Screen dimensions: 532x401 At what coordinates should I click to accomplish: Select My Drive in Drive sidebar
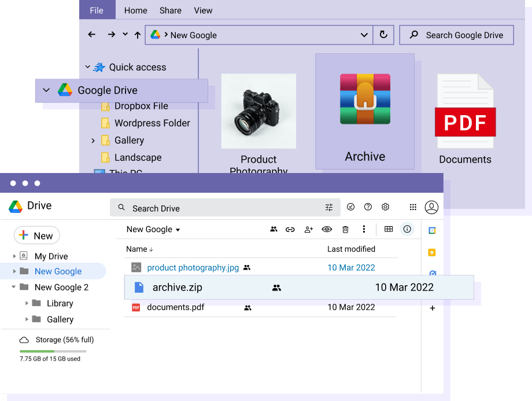51,256
